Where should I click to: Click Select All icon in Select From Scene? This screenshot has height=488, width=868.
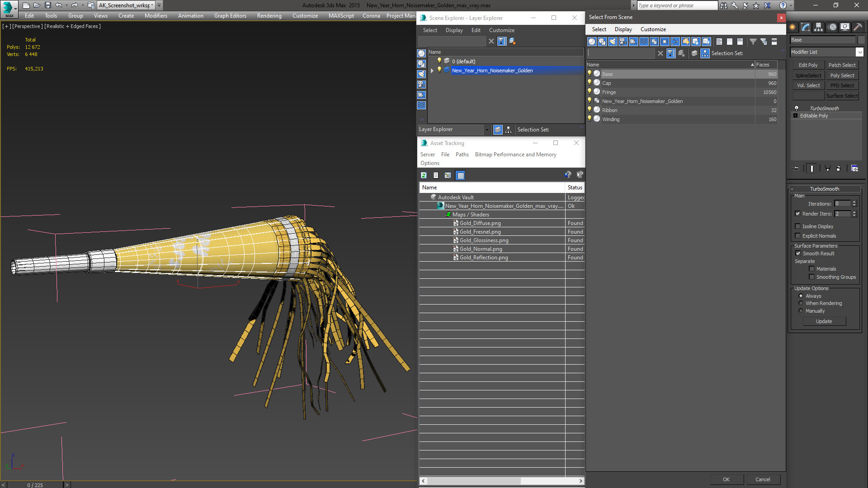(719, 42)
